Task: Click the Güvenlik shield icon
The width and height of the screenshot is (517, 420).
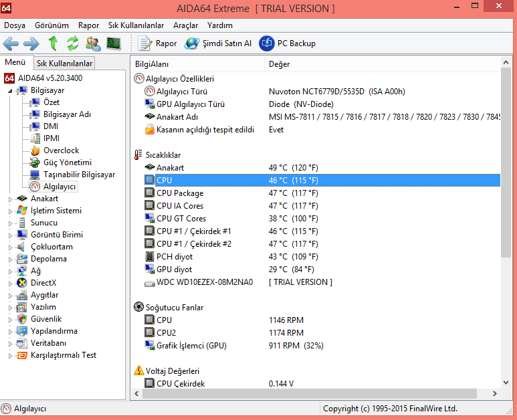Action: 22,319
